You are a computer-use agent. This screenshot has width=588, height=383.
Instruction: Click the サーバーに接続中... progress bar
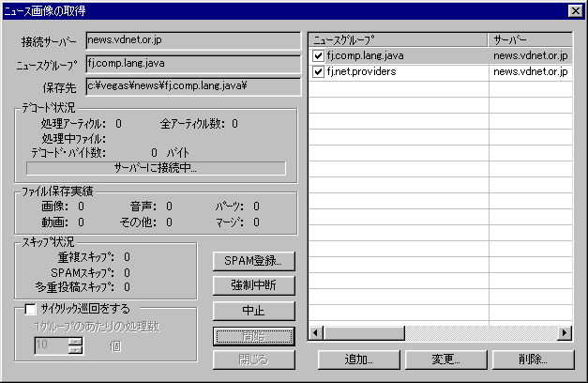[156, 168]
